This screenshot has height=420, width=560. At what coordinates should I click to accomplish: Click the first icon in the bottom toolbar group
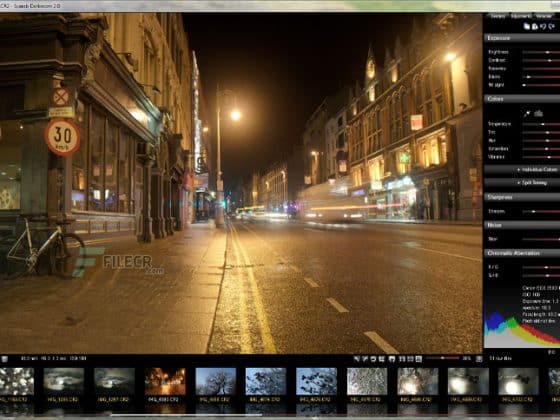pos(356,359)
